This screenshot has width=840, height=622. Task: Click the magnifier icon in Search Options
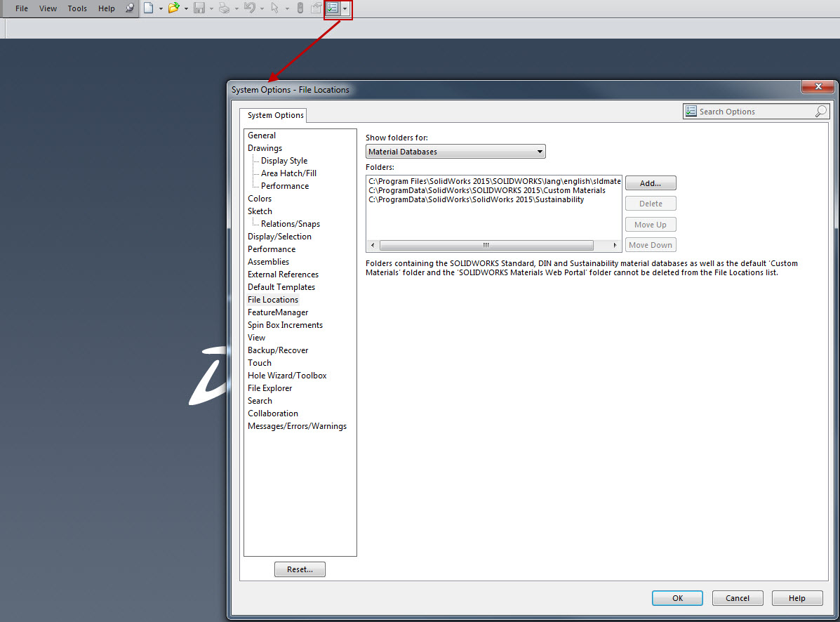point(820,112)
